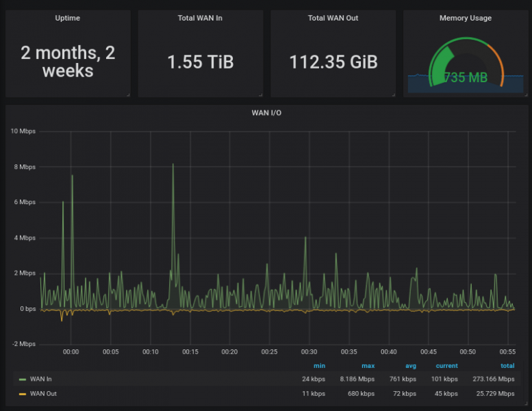Sort legend by the current column
The width and height of the screenshot is (532, 411).
coord(447,366)
